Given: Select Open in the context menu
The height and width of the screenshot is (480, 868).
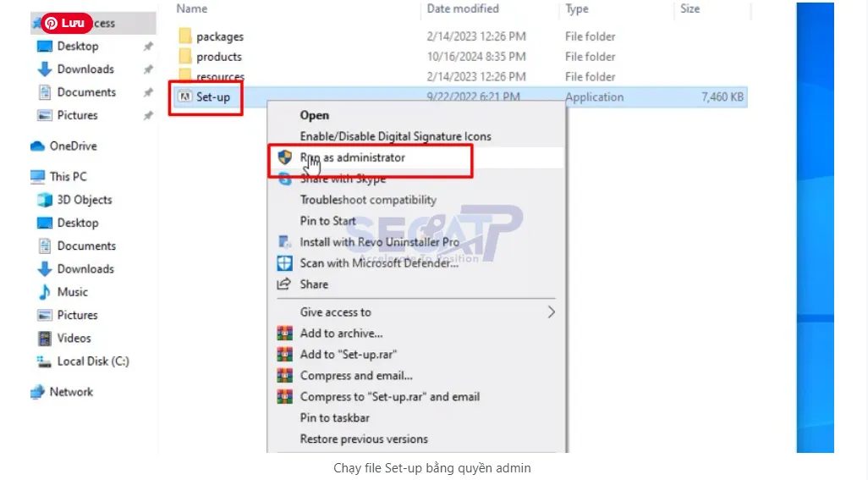Looking at the screenshot, I should coord(315,115).
